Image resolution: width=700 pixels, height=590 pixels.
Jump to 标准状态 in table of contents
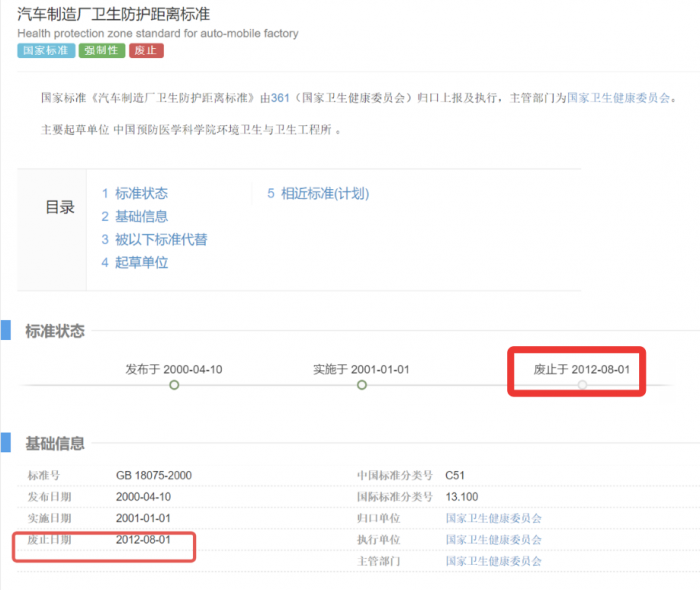(x=135, y=193)
